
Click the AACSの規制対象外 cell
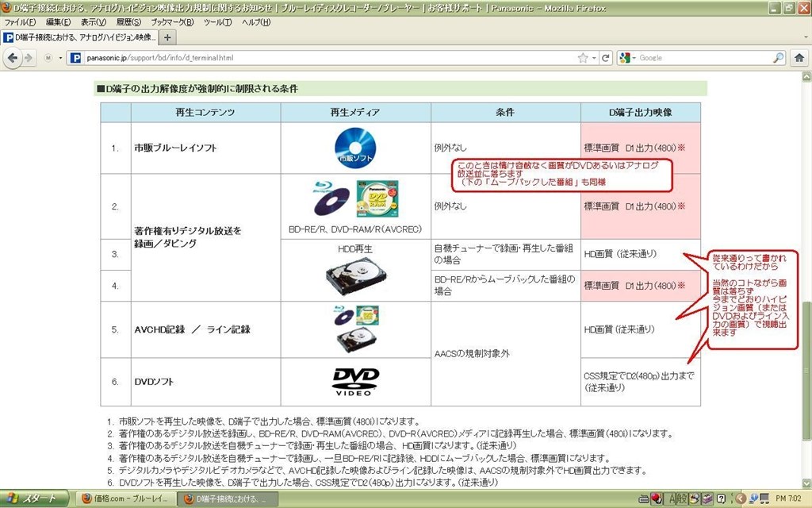click(x=505, y=353)
